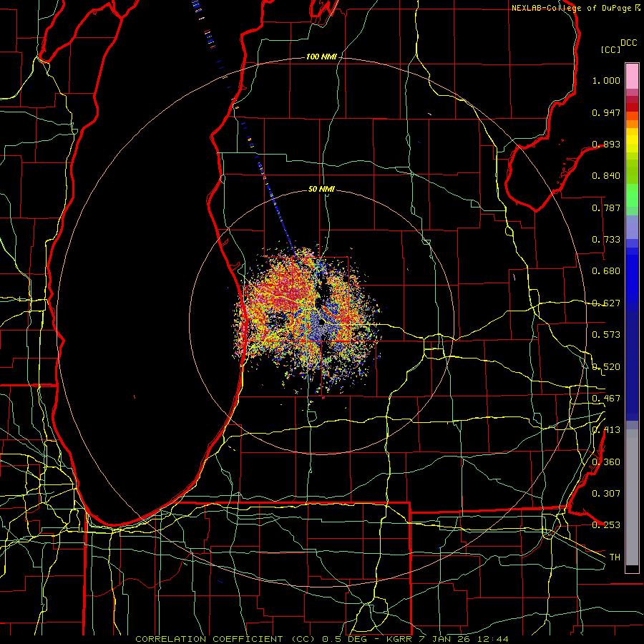Select the 1.000 scale value
The width and height of the screenshot is (644, 644).
pyautogui.click(x=606, y=80)
